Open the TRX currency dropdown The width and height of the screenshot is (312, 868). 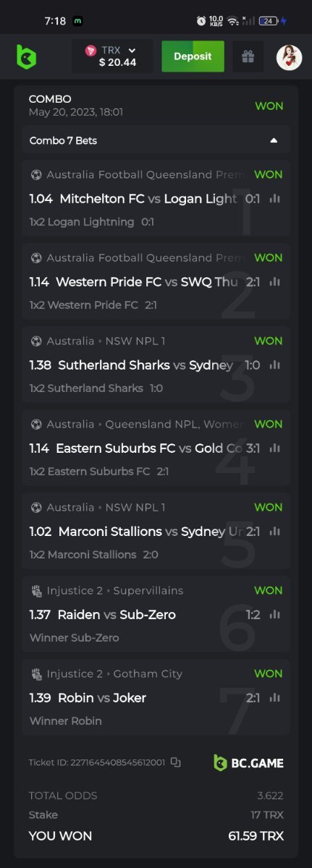(112, 56)
